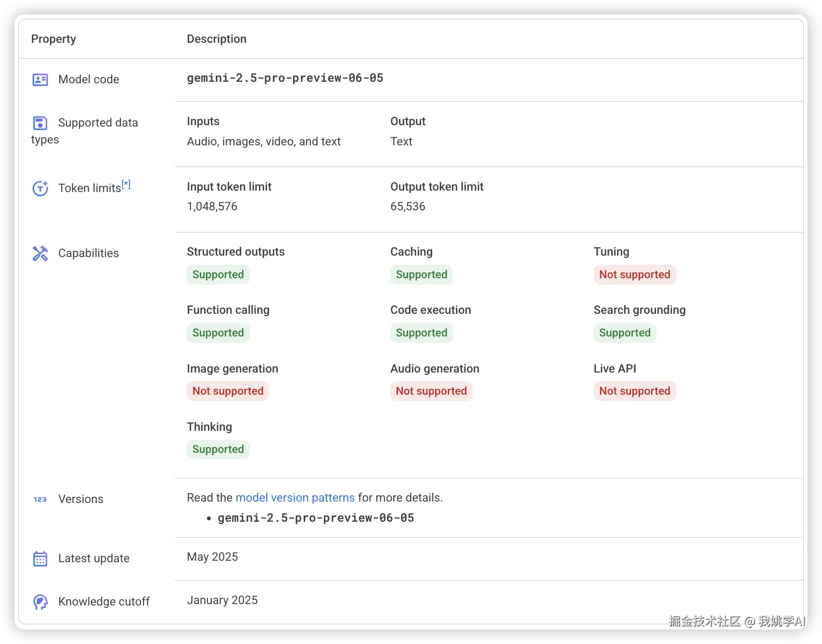The width and height of the screenshot is (822, 644).
Task: Open the model version patterns link
Action: (295, 498)
